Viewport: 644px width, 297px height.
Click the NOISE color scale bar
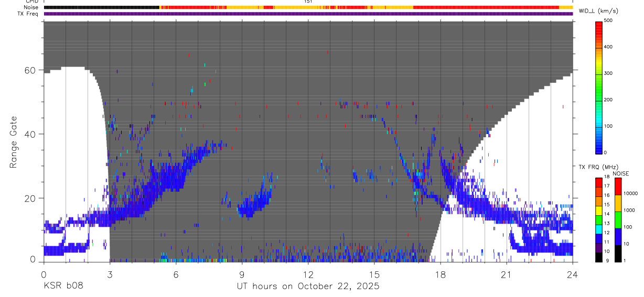[x=618, y=219]
